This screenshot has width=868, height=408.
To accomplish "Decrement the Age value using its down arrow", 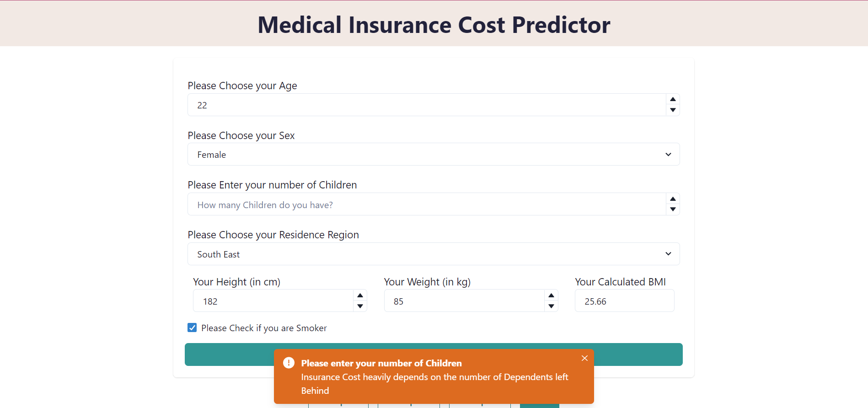I will click(673, 110).
